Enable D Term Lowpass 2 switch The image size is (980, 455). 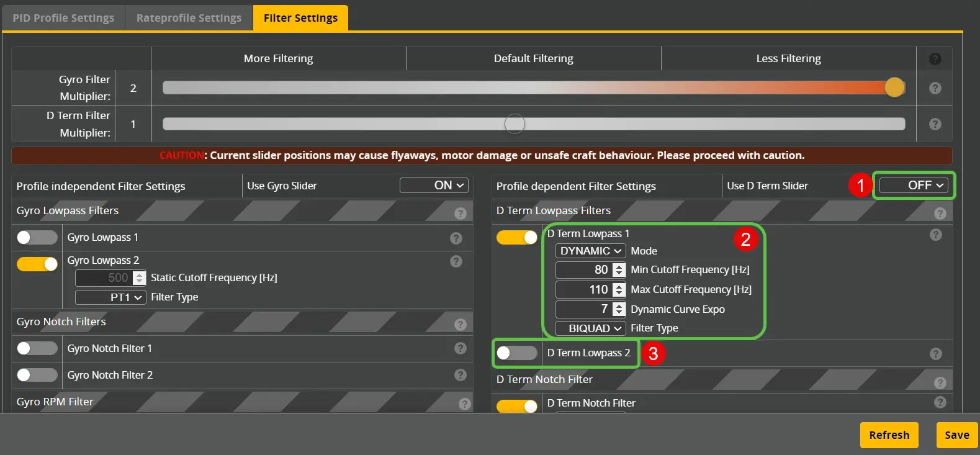click(x=517, y=353)
